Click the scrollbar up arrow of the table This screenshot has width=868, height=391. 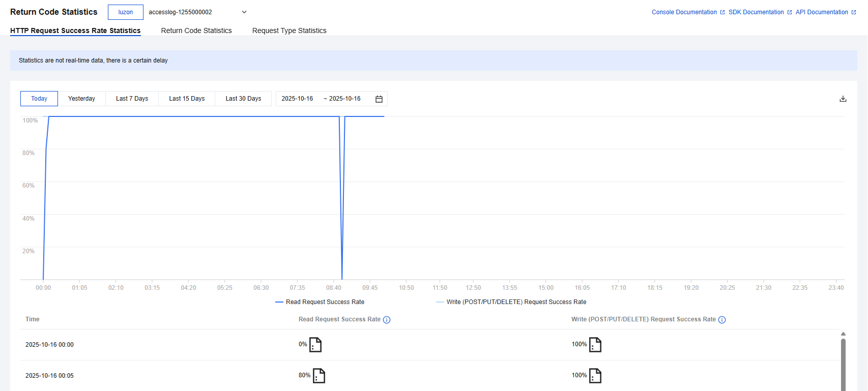coord(843,334)
